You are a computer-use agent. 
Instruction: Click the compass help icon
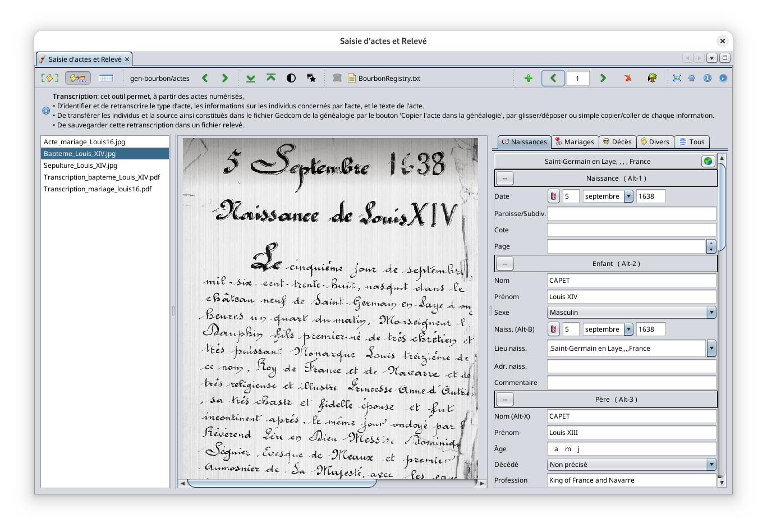pos(723,78)
